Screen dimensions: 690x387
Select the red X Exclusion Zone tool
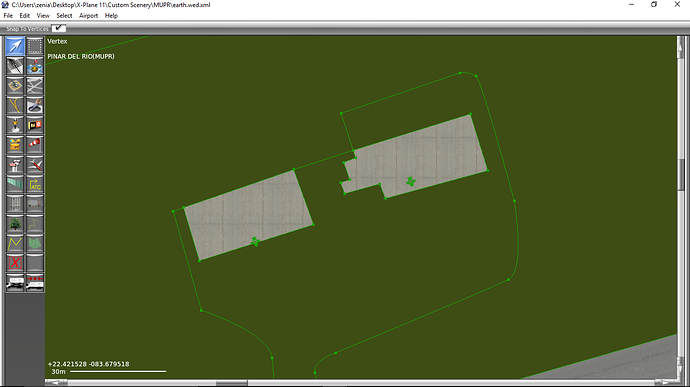pos(15,263)
